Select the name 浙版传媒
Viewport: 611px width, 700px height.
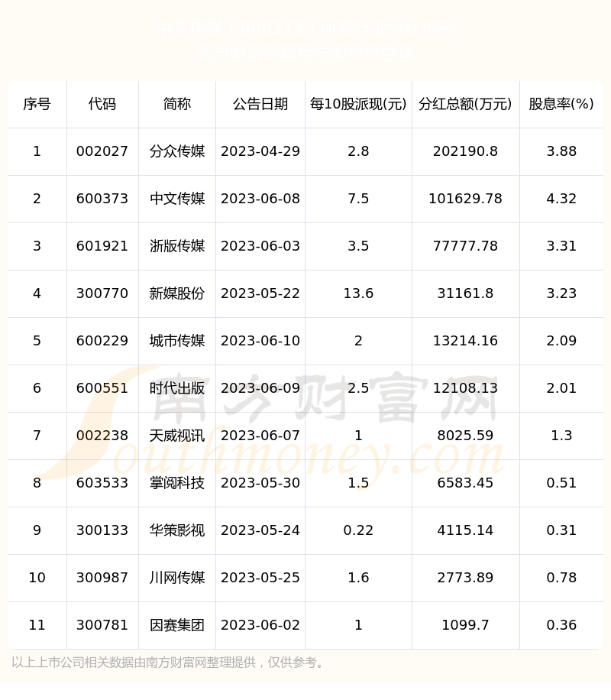(177, 246)
